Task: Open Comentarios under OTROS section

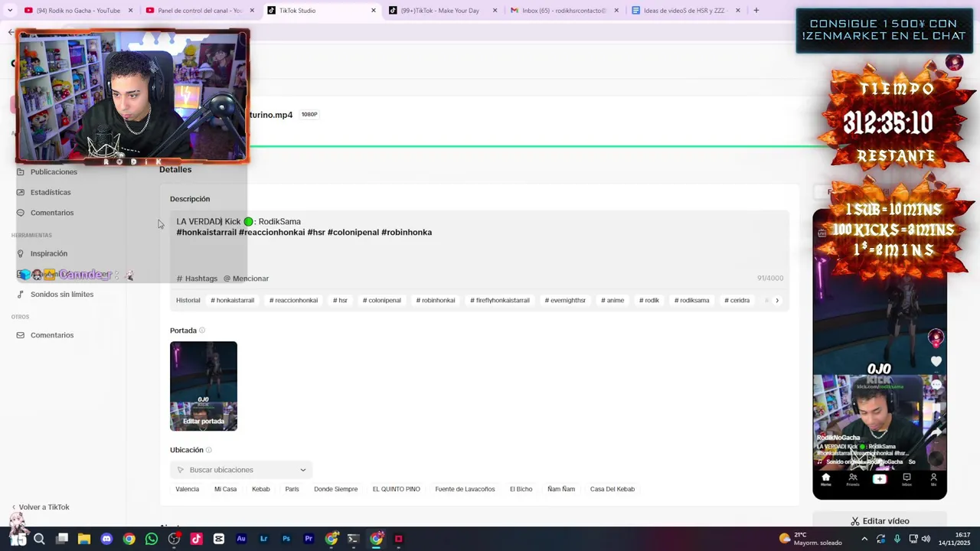Action: (x=52, y=335)
